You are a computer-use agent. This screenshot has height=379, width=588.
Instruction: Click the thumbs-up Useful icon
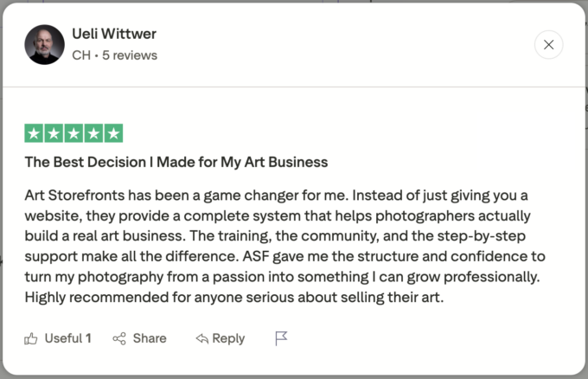coord(31,338)
